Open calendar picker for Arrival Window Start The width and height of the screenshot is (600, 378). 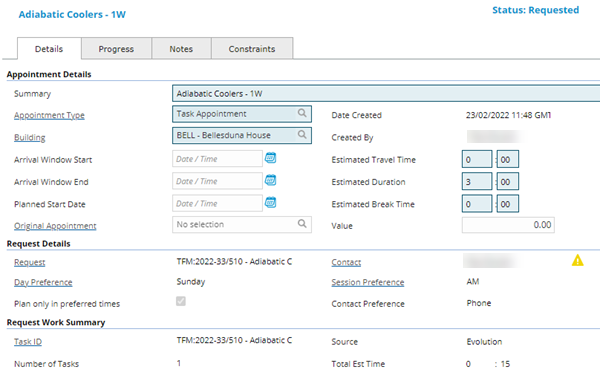point(271,158)
